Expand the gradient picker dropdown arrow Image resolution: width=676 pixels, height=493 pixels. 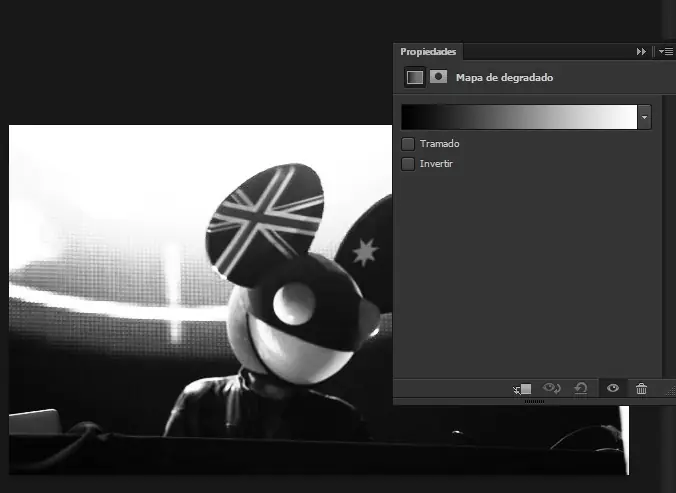coord(645,117)
